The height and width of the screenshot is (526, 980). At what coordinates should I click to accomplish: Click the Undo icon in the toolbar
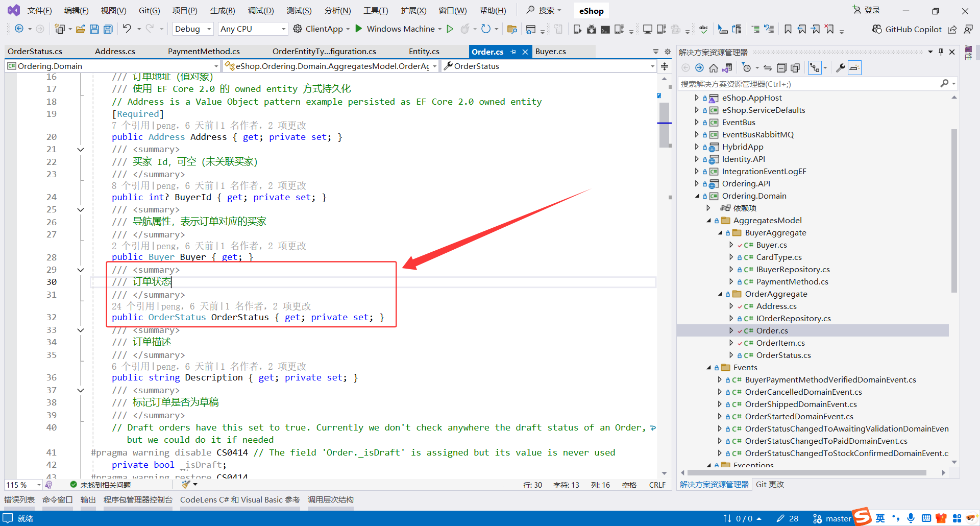click(x=127, y=29)
